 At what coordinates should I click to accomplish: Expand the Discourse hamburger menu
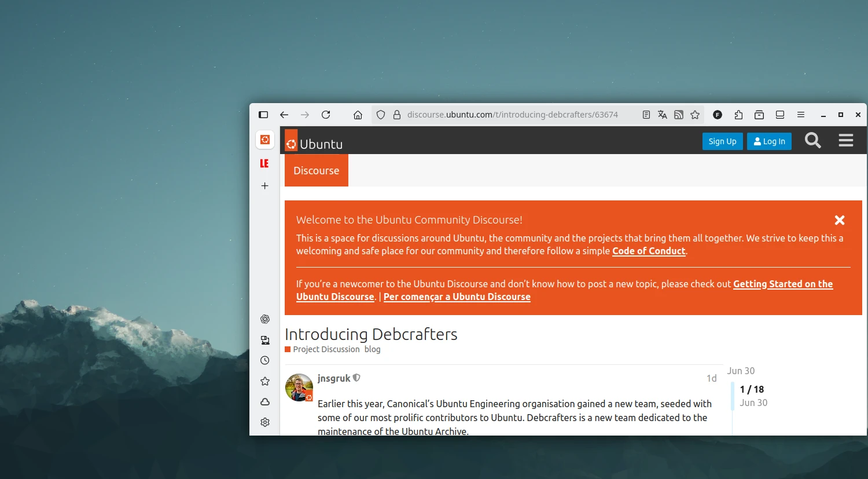[845, 140]
